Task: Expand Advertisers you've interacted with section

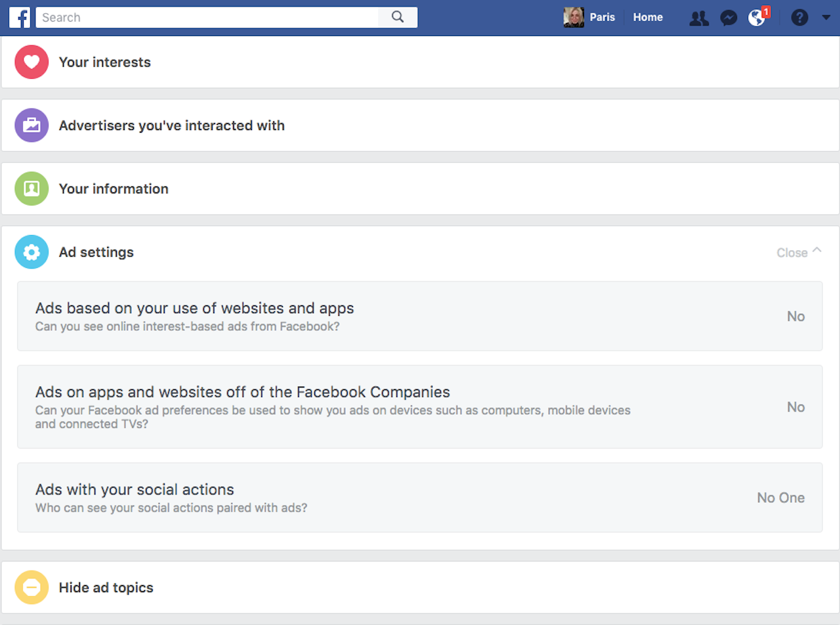Action: pos(172,125)
